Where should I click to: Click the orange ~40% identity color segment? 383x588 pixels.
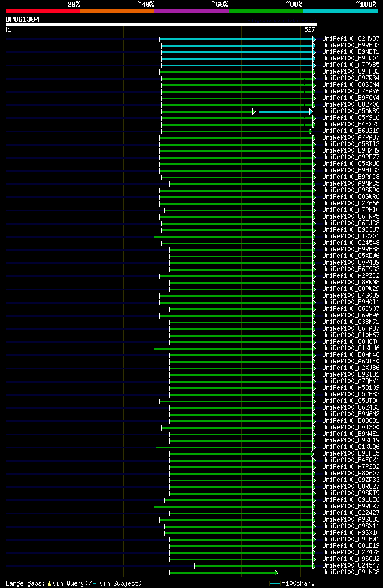click(117, 11)
